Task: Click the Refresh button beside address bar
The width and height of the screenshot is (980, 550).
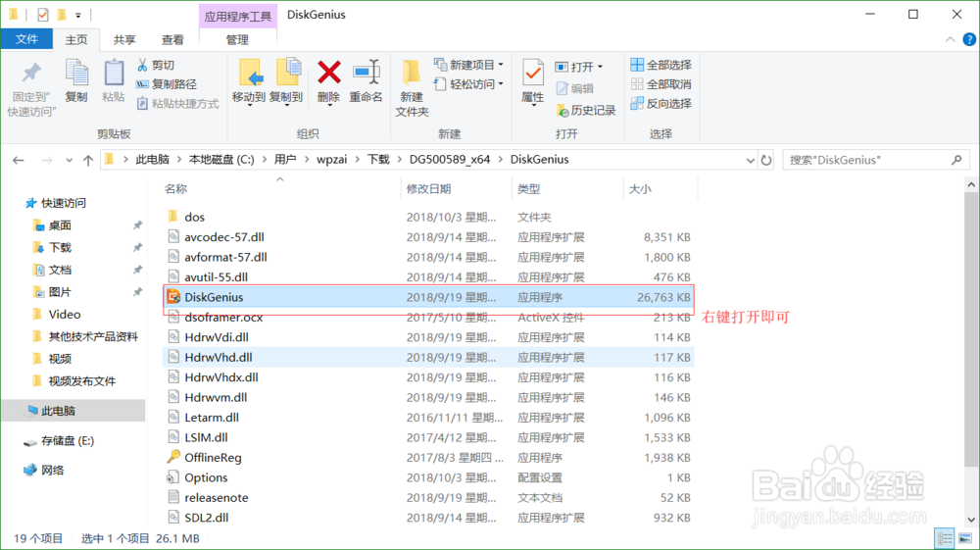Action: 766,160
